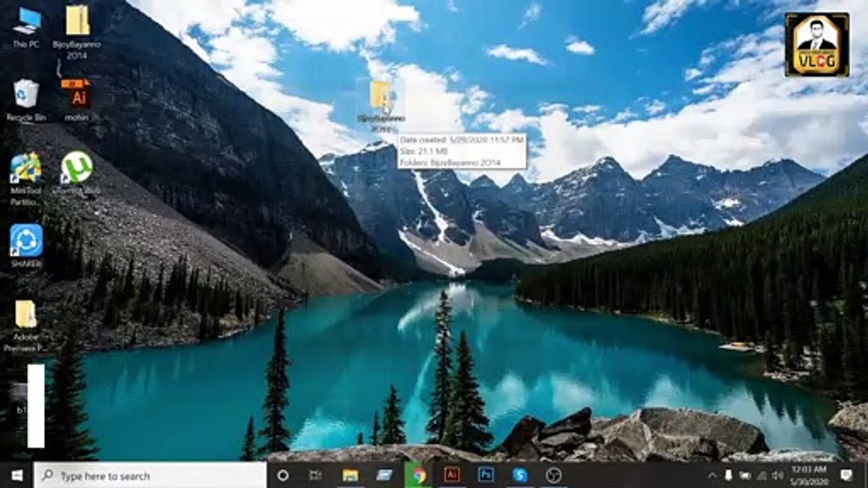Select the Recycle Bin icon

[x=26, y=99]
